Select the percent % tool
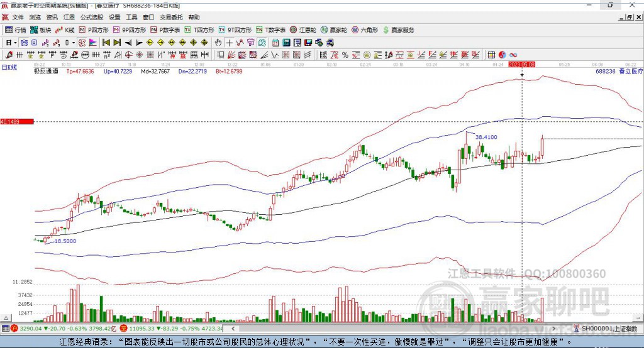The height and width of the screenshot is (348, 644). coord(345,55)
